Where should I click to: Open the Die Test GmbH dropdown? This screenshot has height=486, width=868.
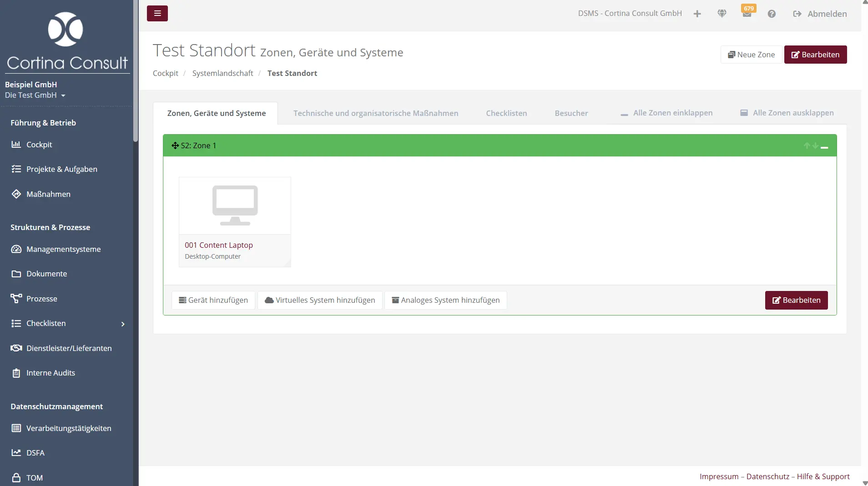[x=35, y=95]
